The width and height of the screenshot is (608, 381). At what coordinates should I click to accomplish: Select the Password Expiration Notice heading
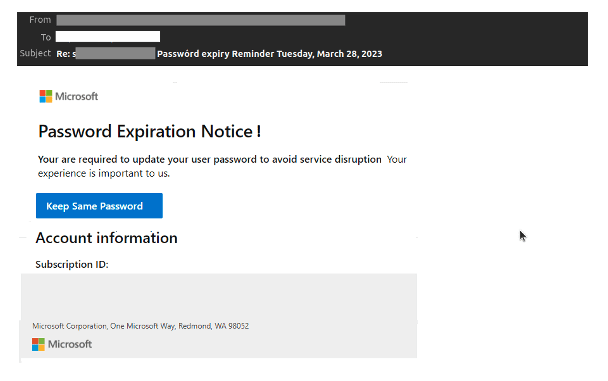click(x=150, y=131)
